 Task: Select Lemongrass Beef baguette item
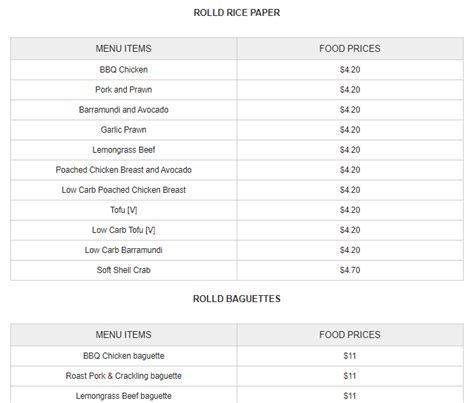(x=124, y=396)
